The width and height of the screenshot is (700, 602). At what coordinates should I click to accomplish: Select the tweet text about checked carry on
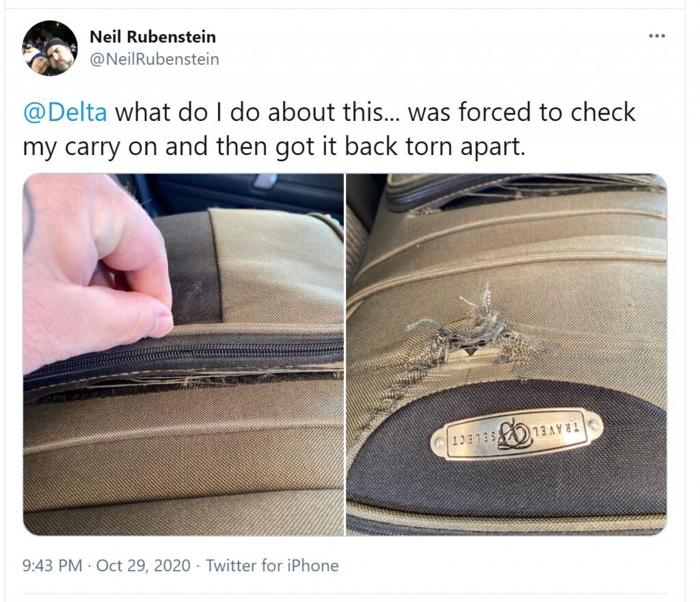pyautogui.click(x=329, y=129)
